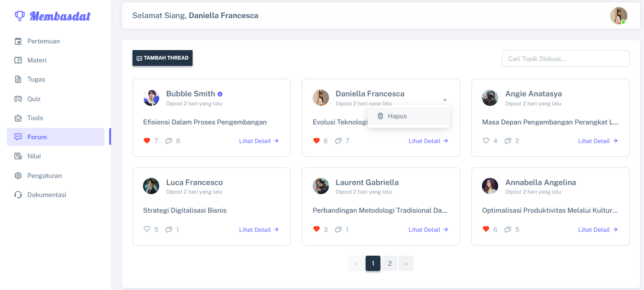Toggle red heart on Annabella Angelina's thread
This screenshot has width=644, height=290.
pos(486,229)
